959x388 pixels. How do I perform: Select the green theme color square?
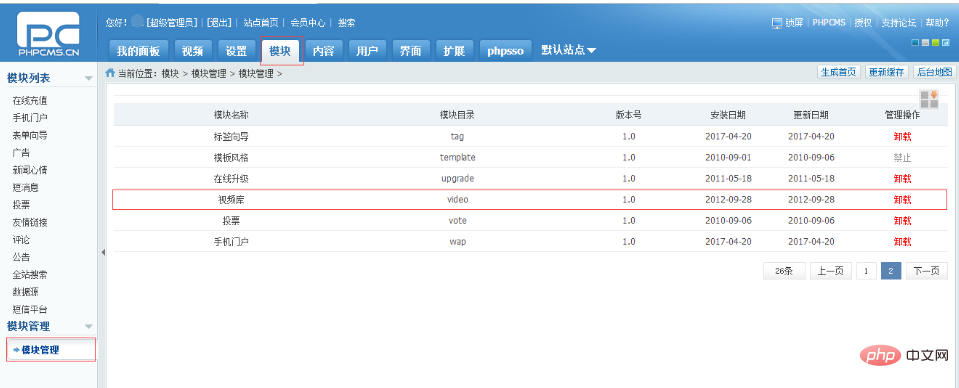point(935,42)
